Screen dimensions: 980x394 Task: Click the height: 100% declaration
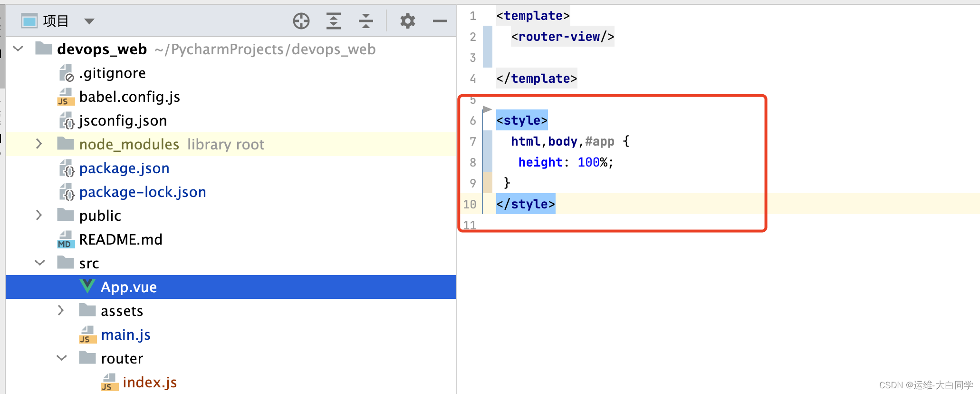click(x=566, y=162)
